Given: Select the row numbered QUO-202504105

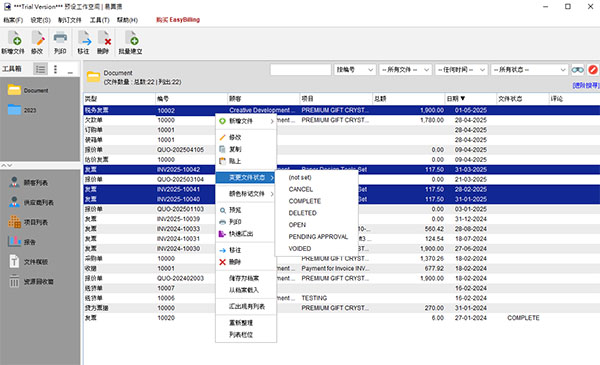Looking at the screenshot, I should pyautogui.click(x=341, y=150).
